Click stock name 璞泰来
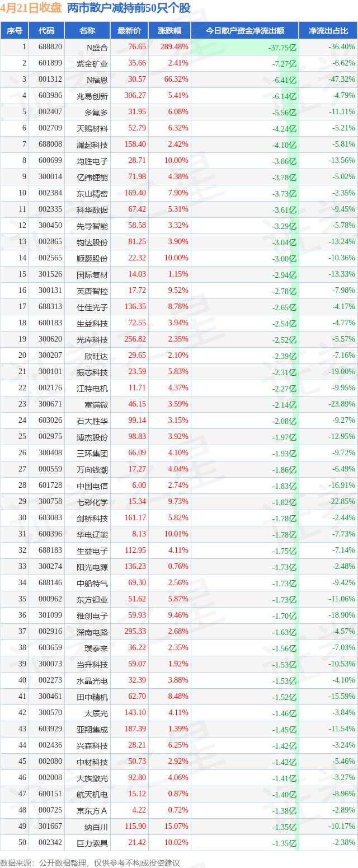The width and height of the screenshot is (358, 868). 96,648
